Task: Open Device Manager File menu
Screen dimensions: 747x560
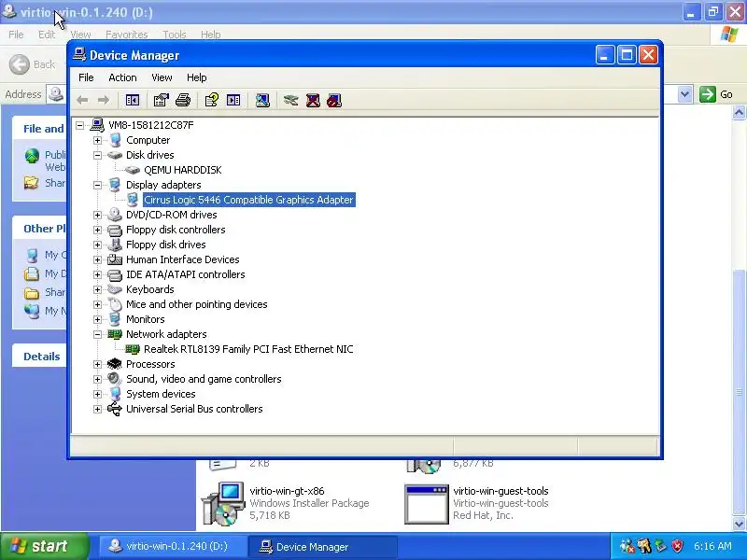Action: point(86,77)
